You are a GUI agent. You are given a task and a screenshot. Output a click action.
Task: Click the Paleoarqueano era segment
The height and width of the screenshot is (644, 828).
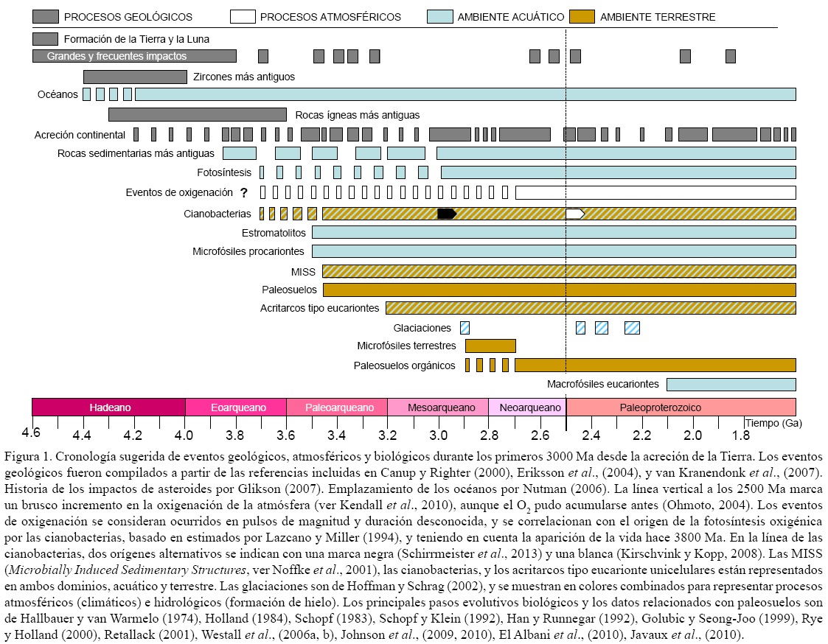(x=336, y=407)
